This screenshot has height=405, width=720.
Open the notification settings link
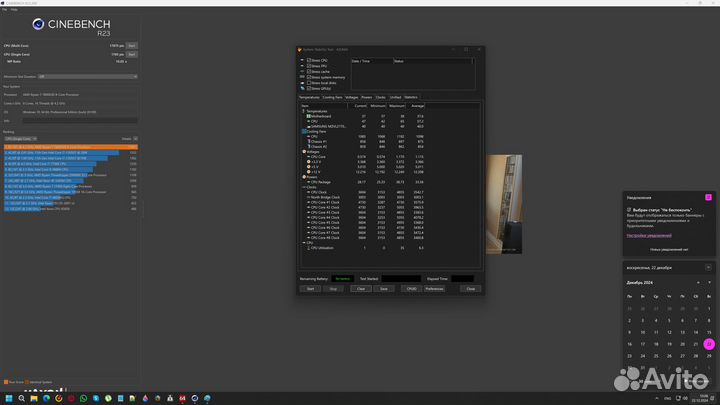(649, 236)
